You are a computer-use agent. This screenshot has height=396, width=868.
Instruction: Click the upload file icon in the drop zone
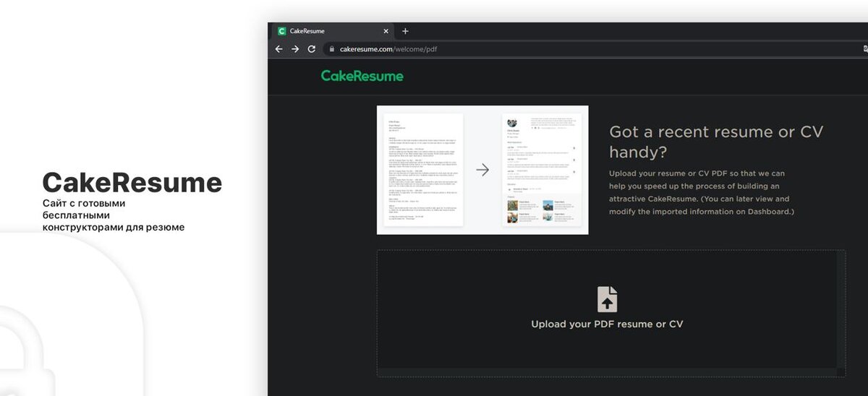click(x=607, y=299)
